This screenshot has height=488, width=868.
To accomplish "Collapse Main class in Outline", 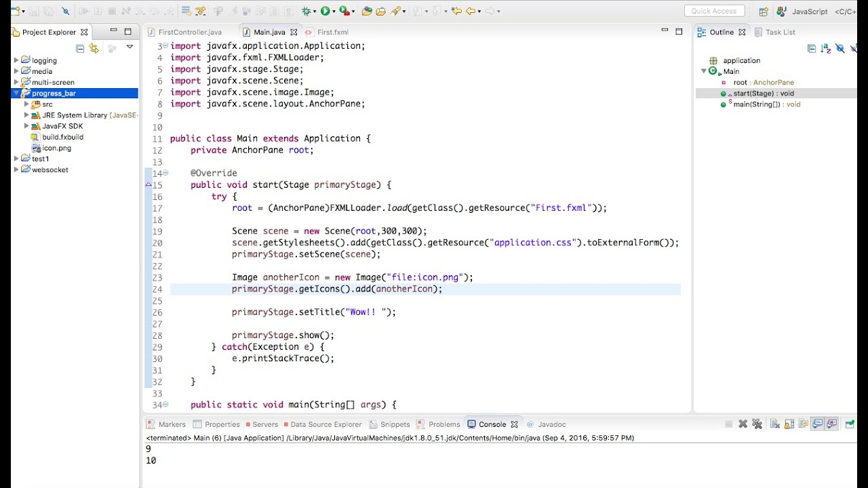I will (x=704, y=71).
